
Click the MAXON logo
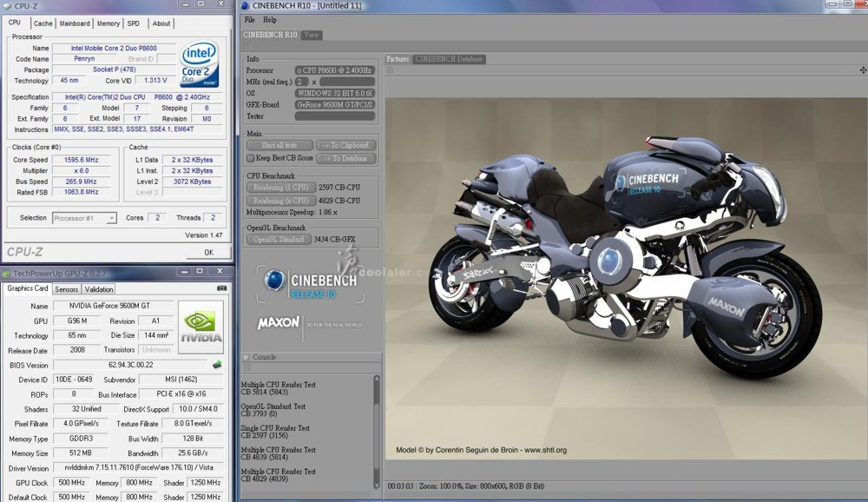click(x=278, y=322)
